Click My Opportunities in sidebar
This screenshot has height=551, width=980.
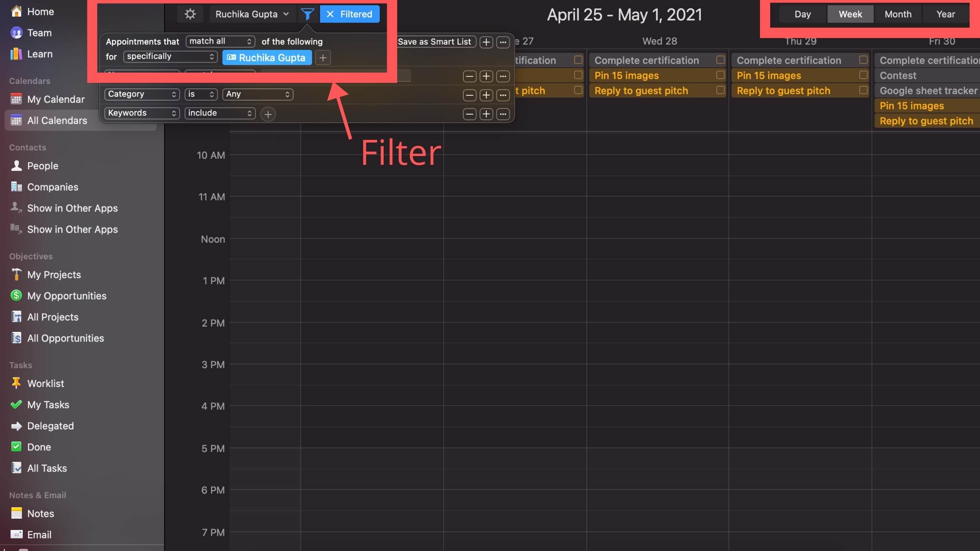point(66,295)
